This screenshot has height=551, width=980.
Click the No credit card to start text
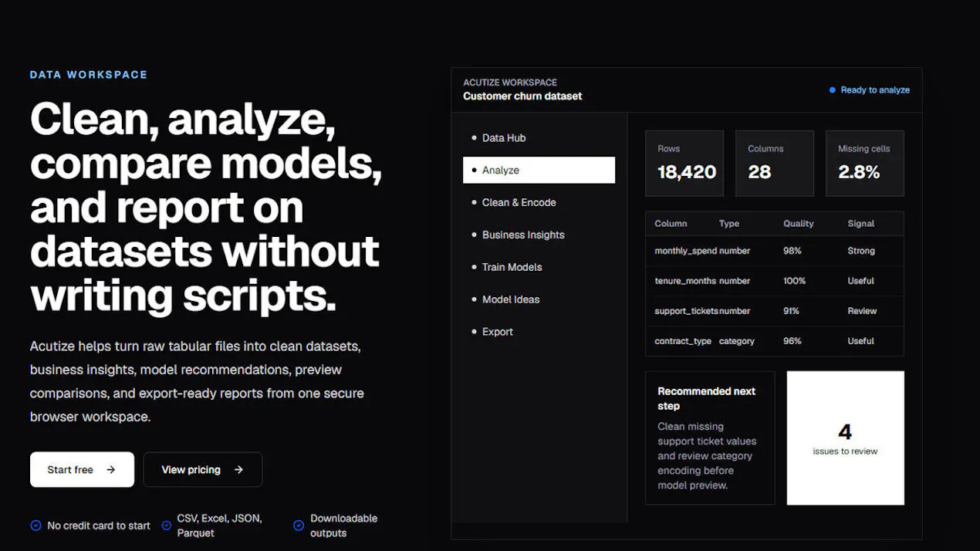pos(99,526)
